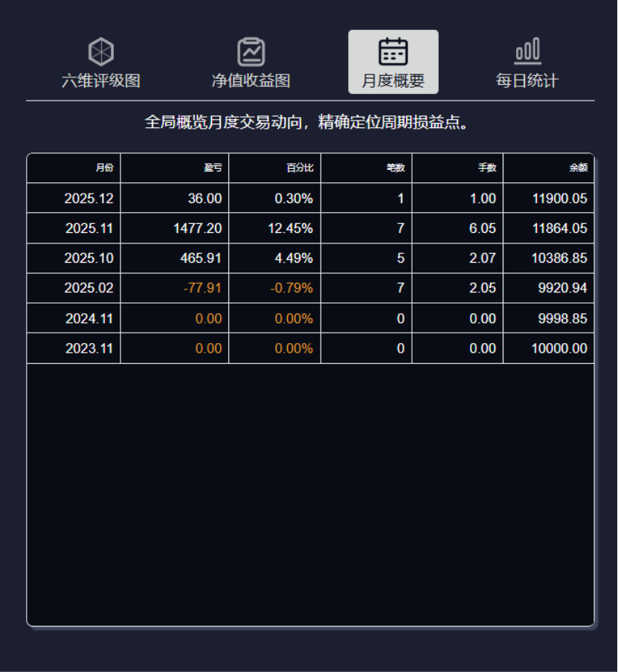Click the 手数 column header
The width and height of the screenshot is (618, 672).
487,168
